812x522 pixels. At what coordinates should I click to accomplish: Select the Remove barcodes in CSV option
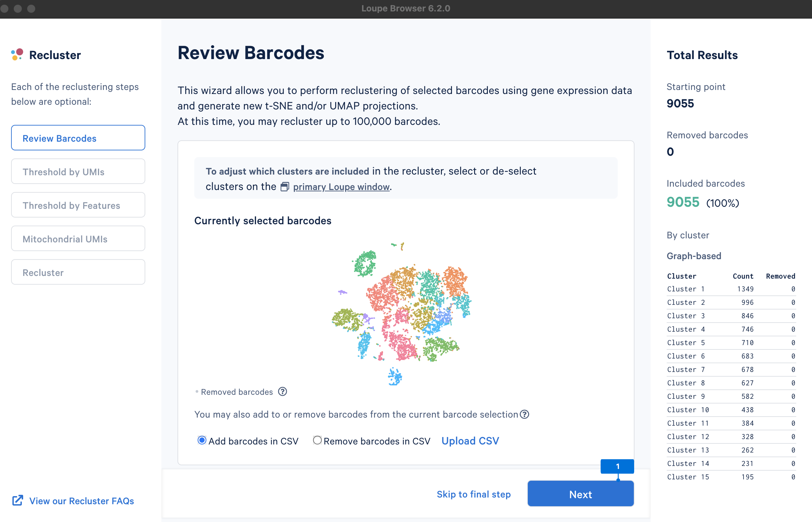(317, 440)
